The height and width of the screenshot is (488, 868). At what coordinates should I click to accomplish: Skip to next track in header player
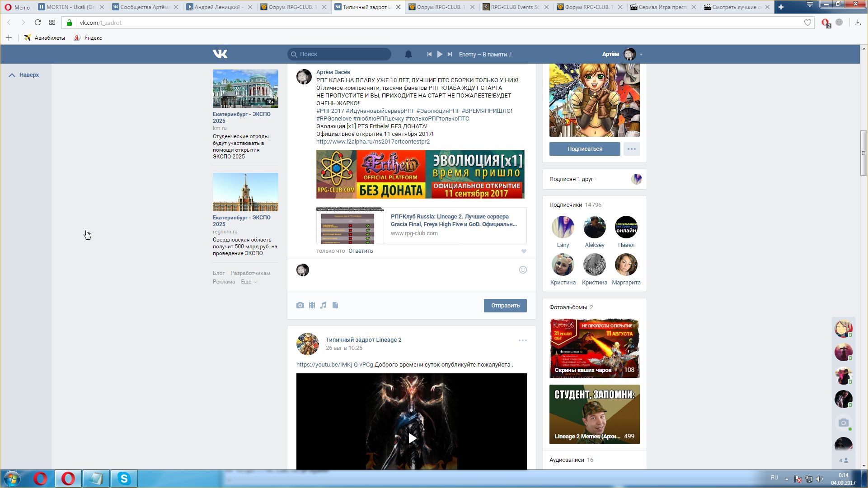(450, 54)
